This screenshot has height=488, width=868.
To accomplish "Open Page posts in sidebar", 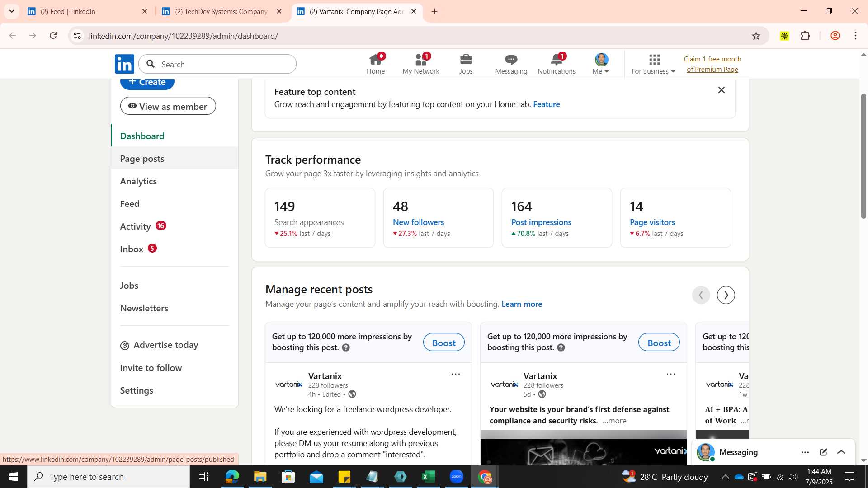I will pos(175,159).
